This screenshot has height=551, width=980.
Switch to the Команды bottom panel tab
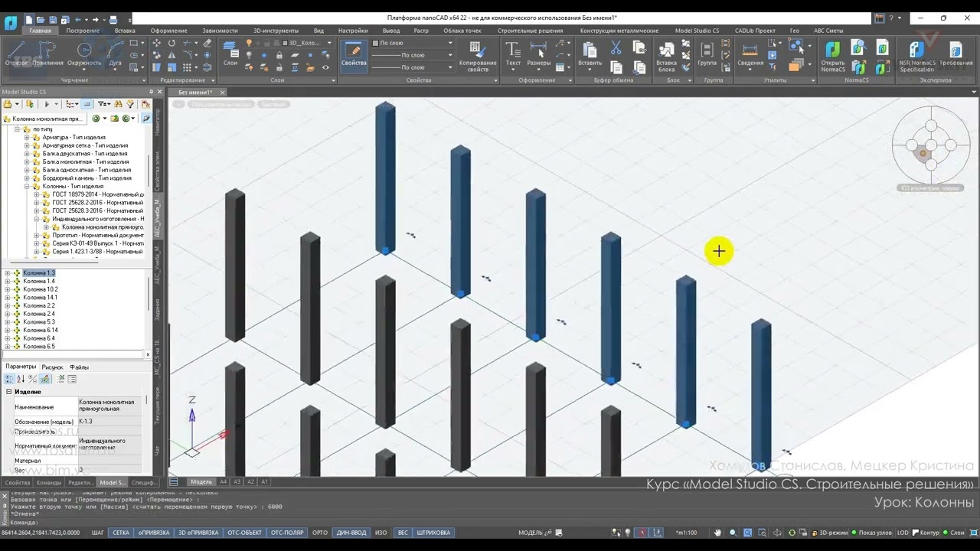[49, 483]
